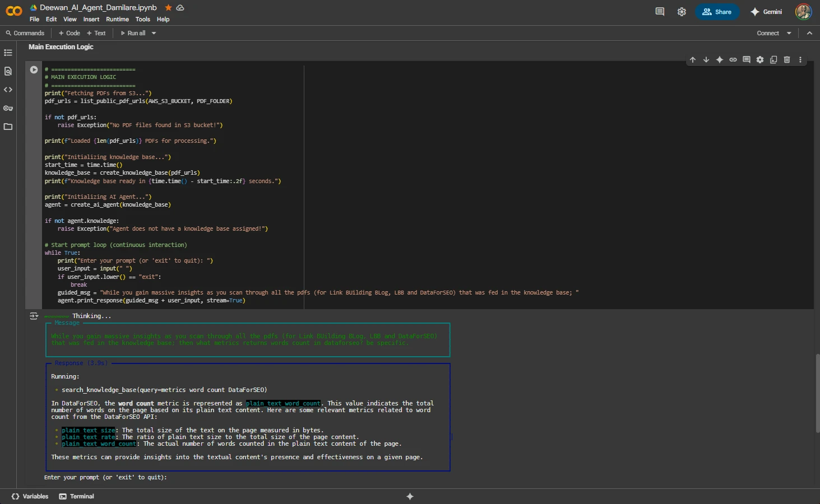The image size is (820, 504).
Task: Open the File menu
Action: point(34,19)
